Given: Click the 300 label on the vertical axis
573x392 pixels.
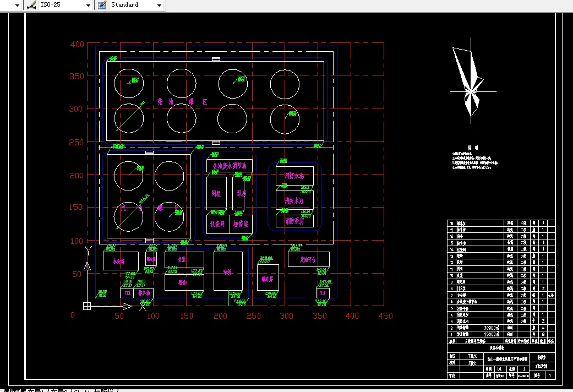Looking at the screenshot, I should pos(76,108).
